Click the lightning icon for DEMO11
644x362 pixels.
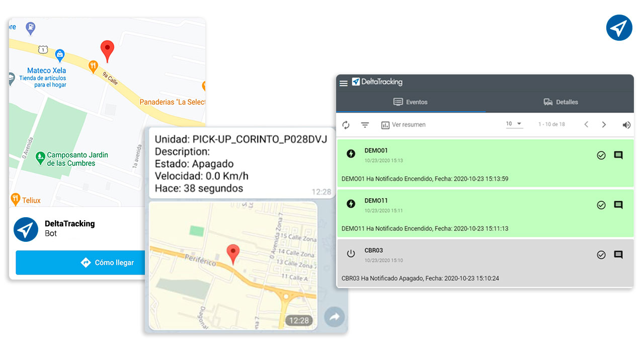click(351, 204)
